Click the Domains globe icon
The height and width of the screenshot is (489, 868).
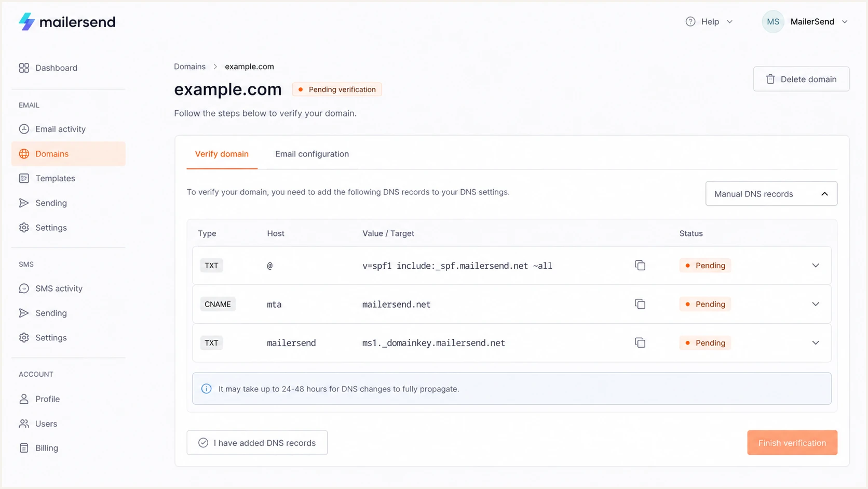24,154
